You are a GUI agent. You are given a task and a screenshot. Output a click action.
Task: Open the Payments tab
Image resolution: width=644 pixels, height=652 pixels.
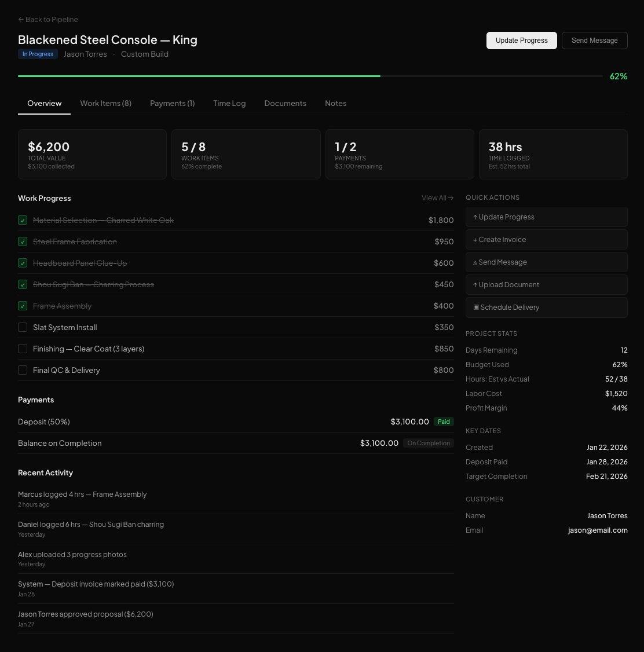(172, 104)
